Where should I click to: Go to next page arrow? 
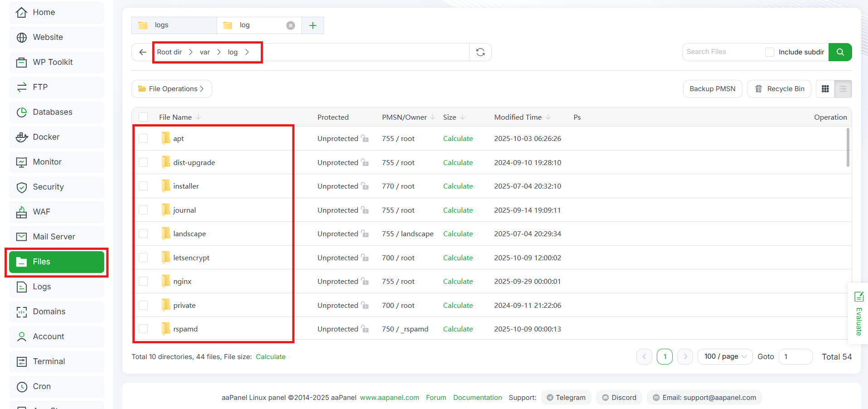[685, 357]
